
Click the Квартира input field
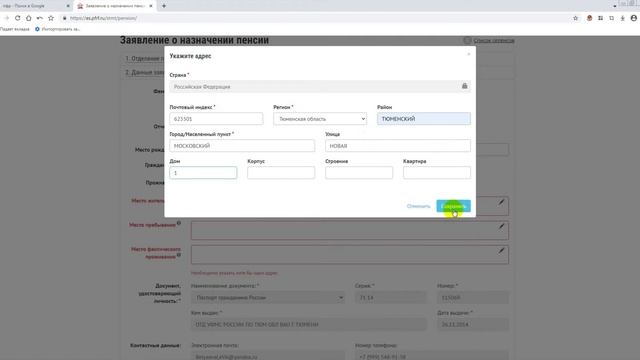pos(437,173)
